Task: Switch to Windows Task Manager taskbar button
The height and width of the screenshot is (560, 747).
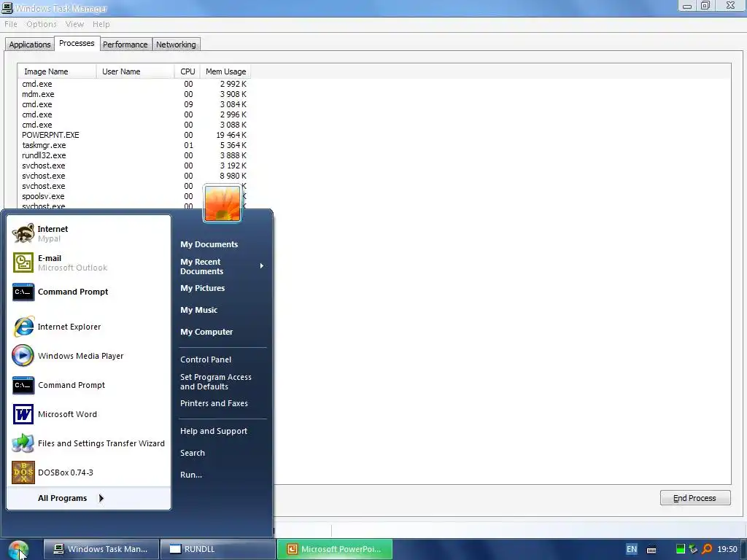Action: tap(101, 549)
